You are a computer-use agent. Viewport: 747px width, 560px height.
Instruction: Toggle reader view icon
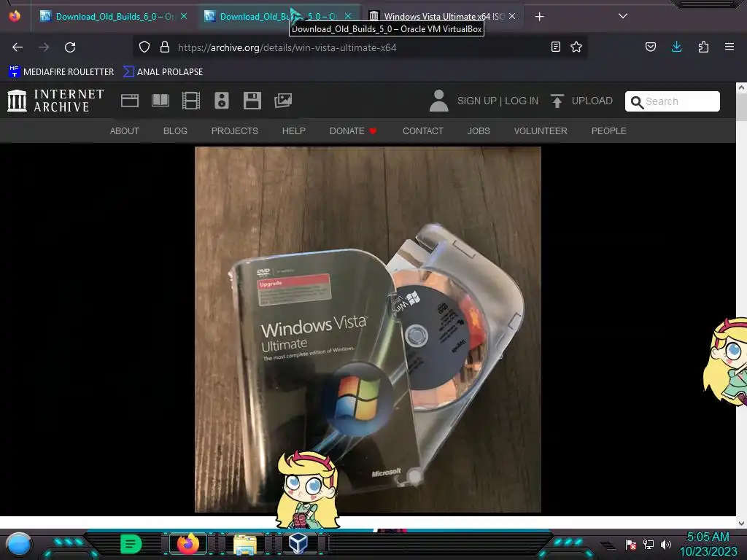tap(555, 47)
